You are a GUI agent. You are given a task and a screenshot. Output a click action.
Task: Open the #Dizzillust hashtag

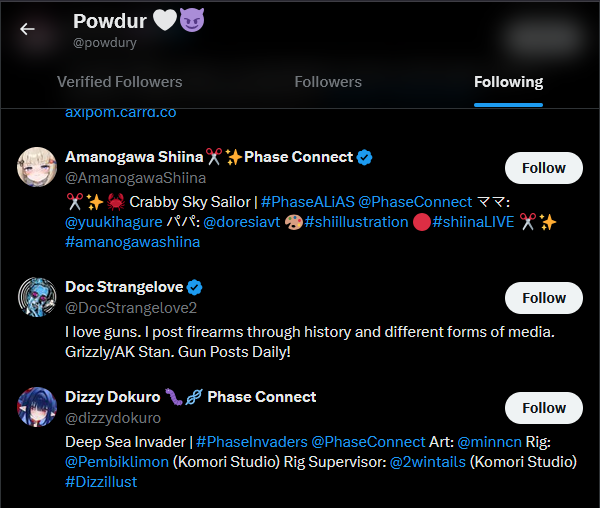(x=101, y=482)
